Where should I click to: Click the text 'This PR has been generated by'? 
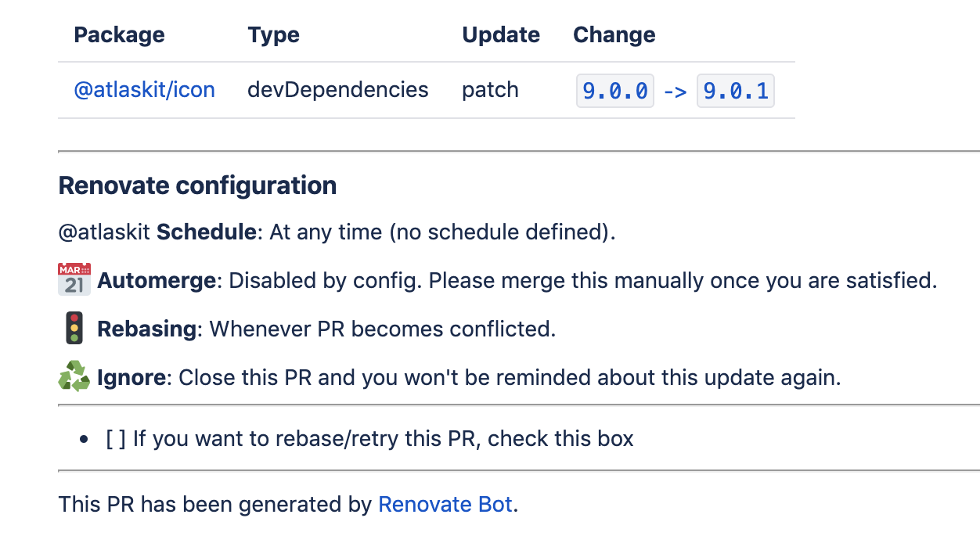[x=214, y=505]
